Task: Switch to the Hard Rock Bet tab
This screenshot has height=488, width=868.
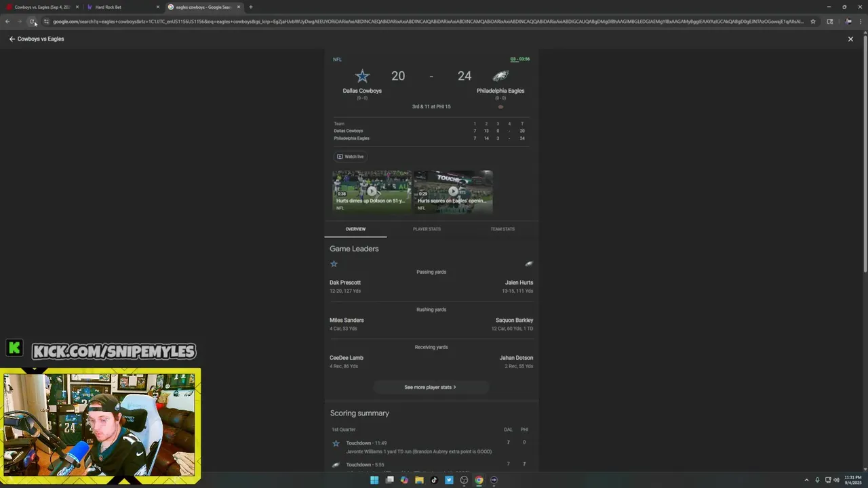Action: tap(122, 7)
